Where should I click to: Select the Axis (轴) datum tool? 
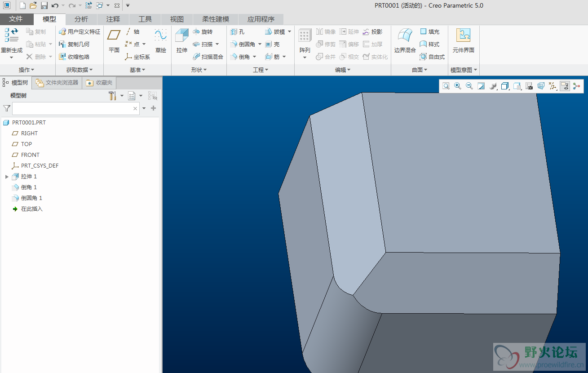[x=132, y=32]
